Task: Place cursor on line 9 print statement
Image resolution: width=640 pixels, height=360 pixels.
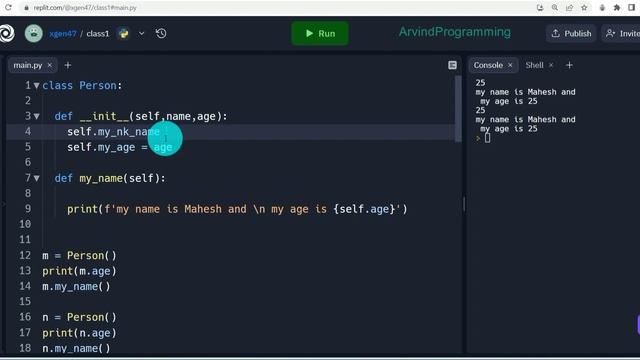Action: (237, 209)
